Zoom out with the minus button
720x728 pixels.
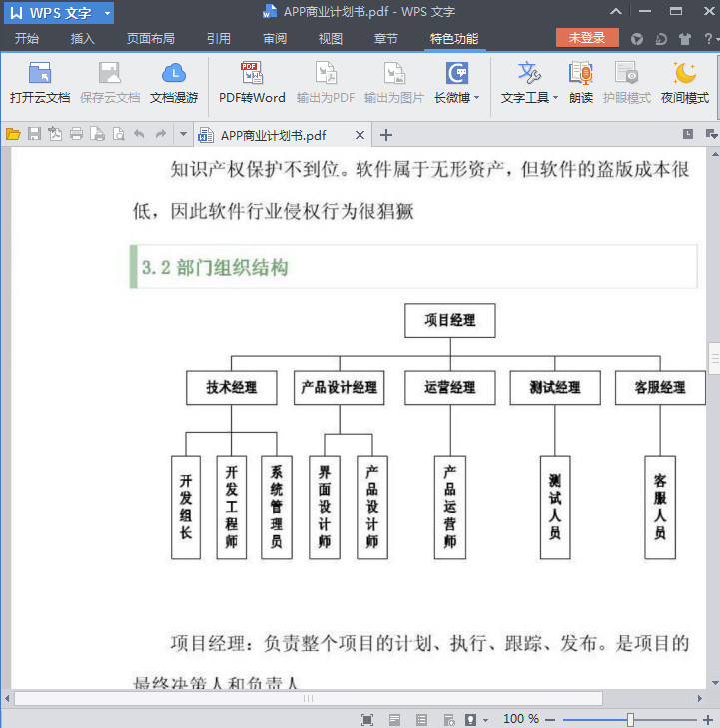tap(550, 720)
